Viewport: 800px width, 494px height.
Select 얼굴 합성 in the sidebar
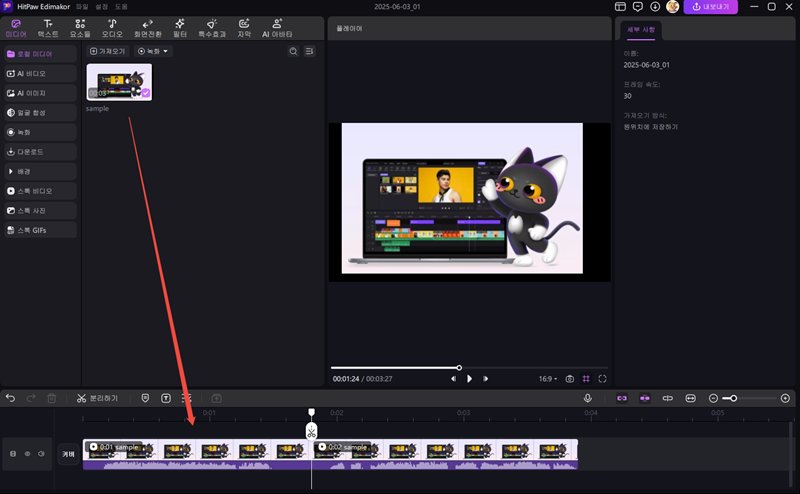pyautogui.click(x=40, y=112)
